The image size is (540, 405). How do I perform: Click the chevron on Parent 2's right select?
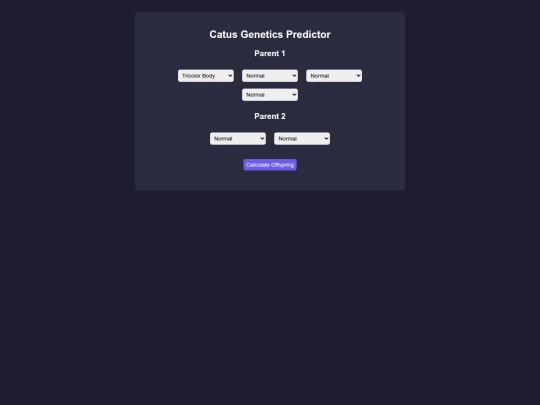326,138
